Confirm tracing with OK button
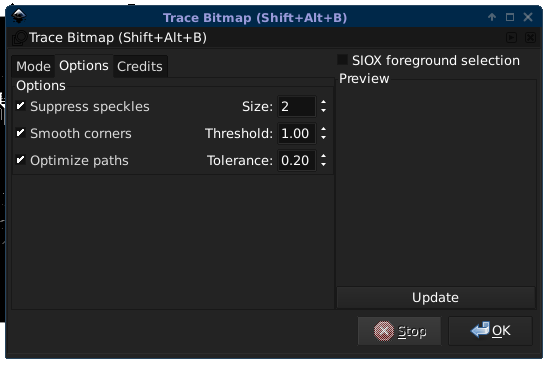This screenshot has width=547, height=366. [490, 331]
